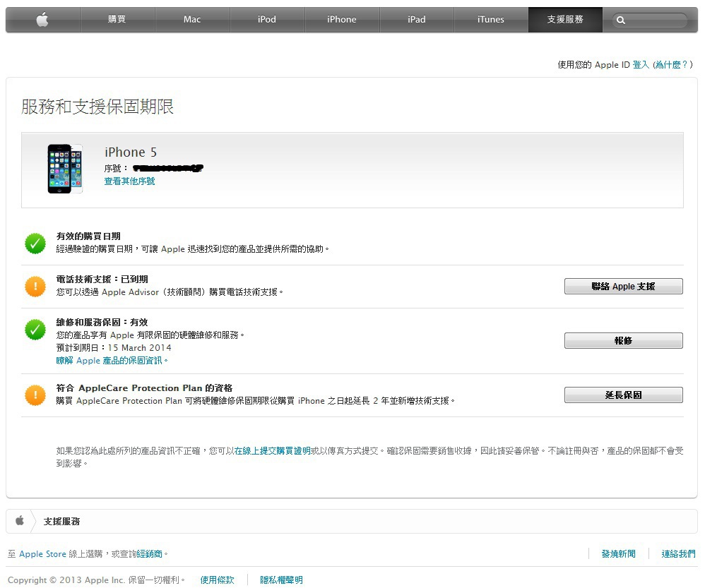This screenshot has width=705, height=588.
Task: Open the 隱私權聲明 footer link
Action: 281,580
